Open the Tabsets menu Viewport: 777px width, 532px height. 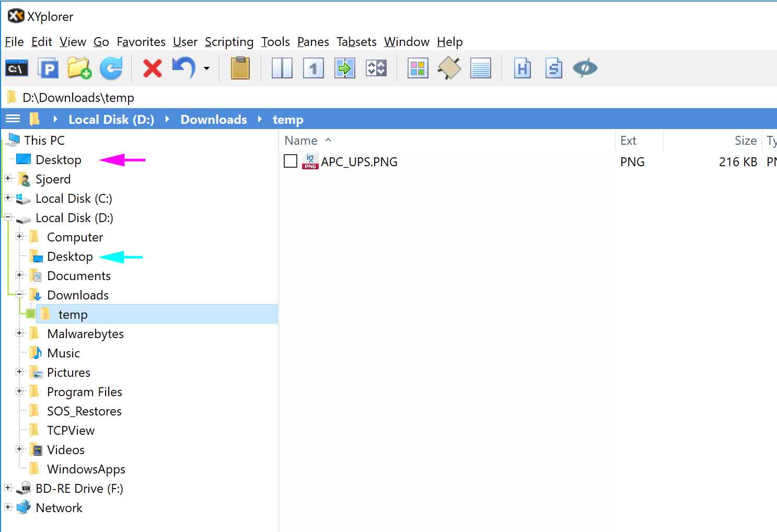[356, 42]
